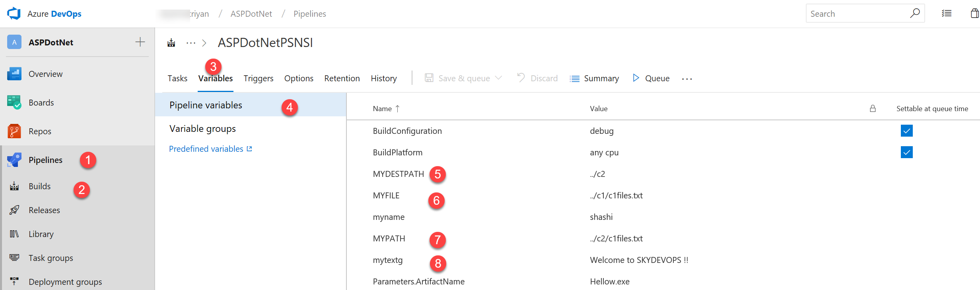Open the Overview section icon
This screenshot has height=290, width=980.
[14, 74]
